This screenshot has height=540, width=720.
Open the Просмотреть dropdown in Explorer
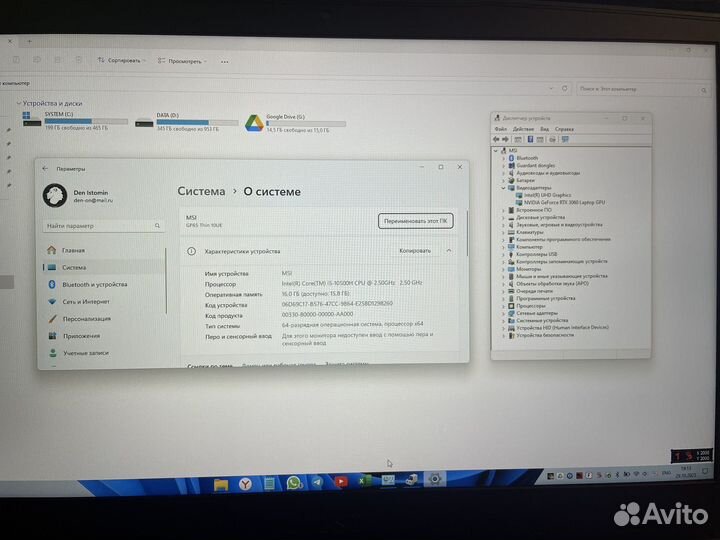(182, 61)
